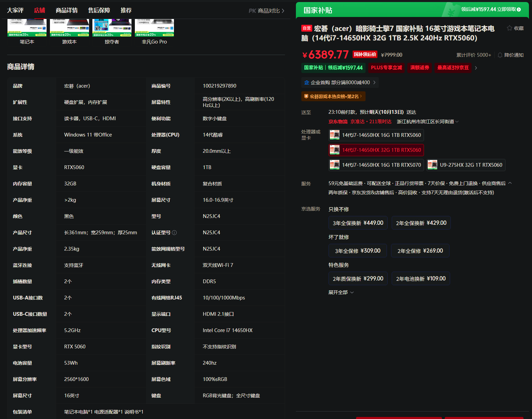532x419 pixels.
Task: Switch to the 售后保障 tab
Action: coord(99,11)
